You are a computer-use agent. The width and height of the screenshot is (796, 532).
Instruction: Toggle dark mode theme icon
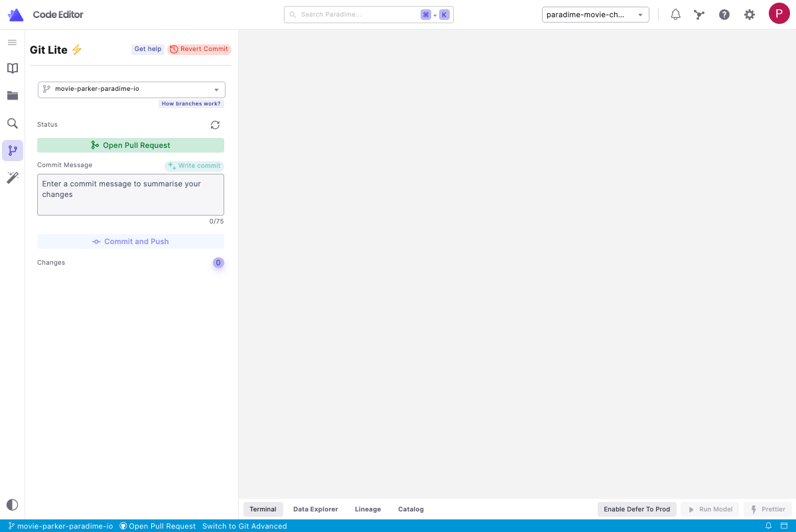click(x=12, y=505)
